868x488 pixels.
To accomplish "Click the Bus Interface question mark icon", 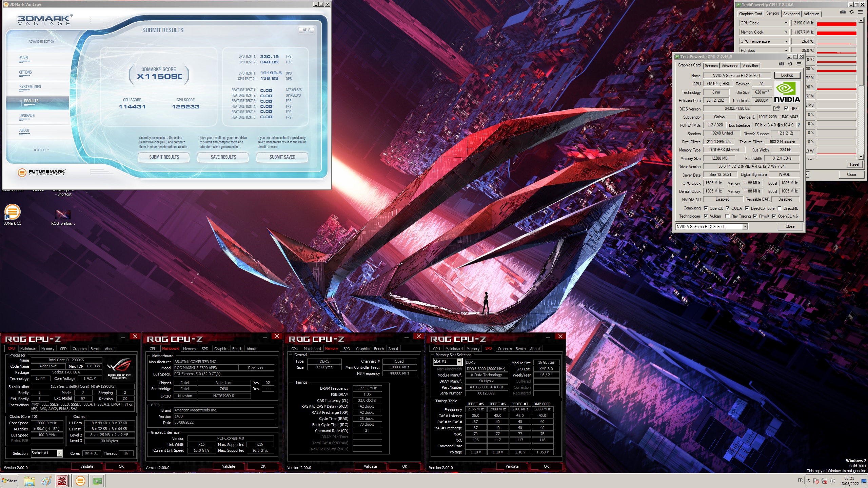I will 798,125.
